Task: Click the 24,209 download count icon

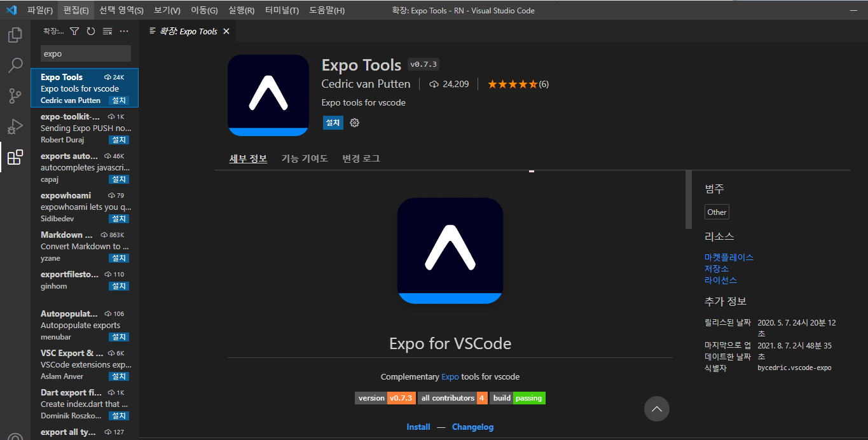Action: coord(435,84)
